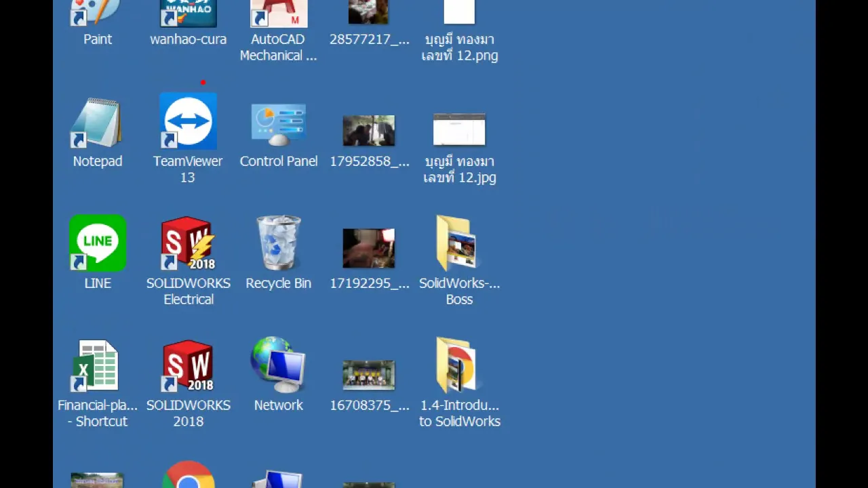Open the Paint shortcut
This screenshot has width=868, height=488.
point(97,15)
